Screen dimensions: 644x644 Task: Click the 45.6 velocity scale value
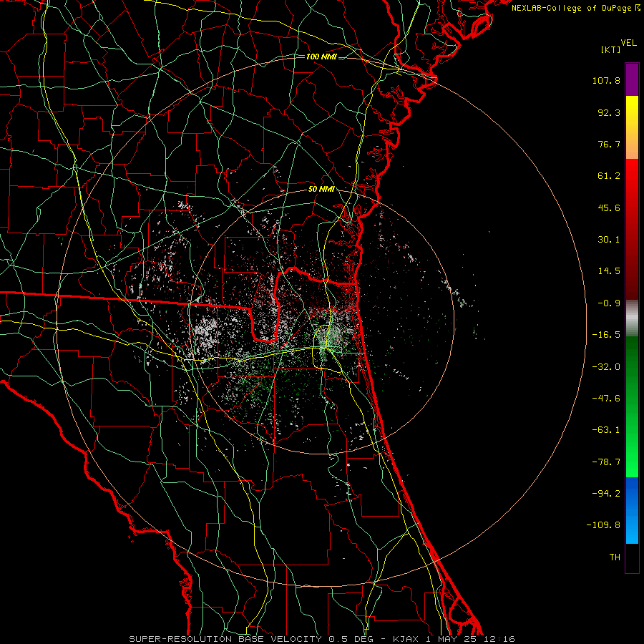point(609,208)
